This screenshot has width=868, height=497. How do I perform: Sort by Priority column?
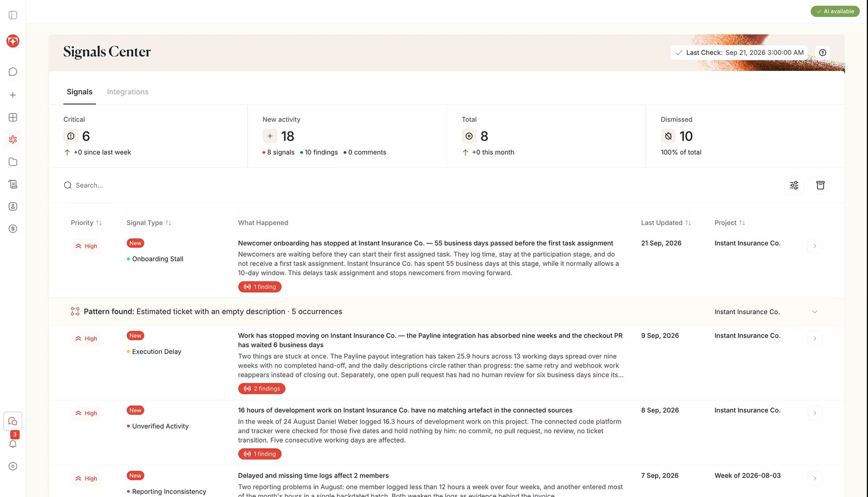coord(86,223)
